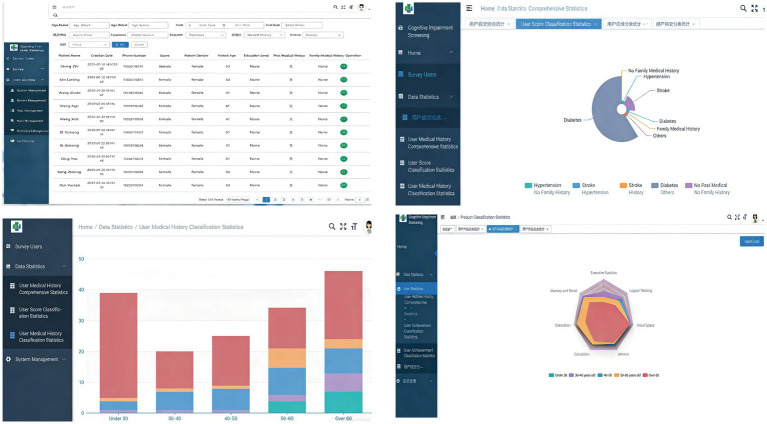Click the green operation icon in Zhang Zhi's row
The image size is (767, 424).
click(343, 67)
